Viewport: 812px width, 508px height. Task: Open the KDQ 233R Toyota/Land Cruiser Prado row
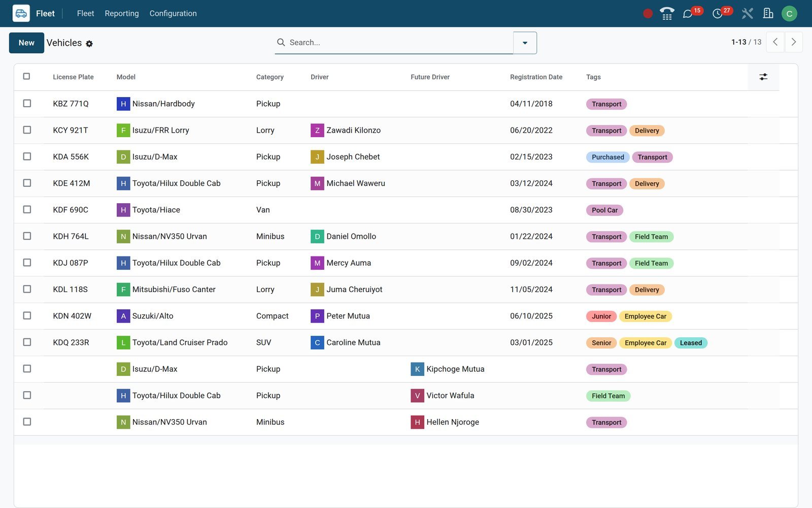[405, 342]
